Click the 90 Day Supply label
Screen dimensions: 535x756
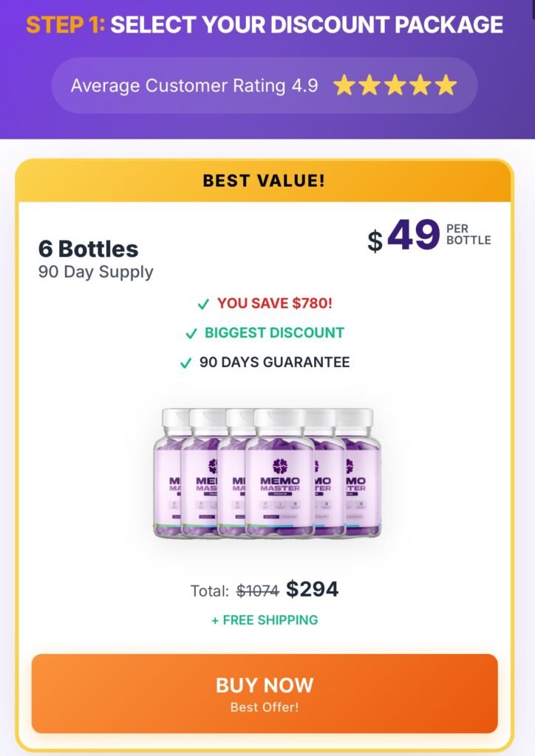click(96, 272)
